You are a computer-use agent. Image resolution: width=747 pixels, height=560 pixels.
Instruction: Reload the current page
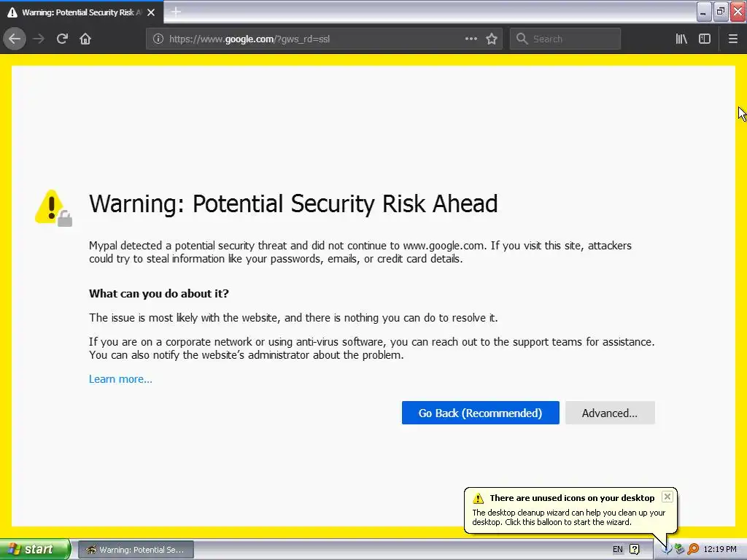(62, 39)
